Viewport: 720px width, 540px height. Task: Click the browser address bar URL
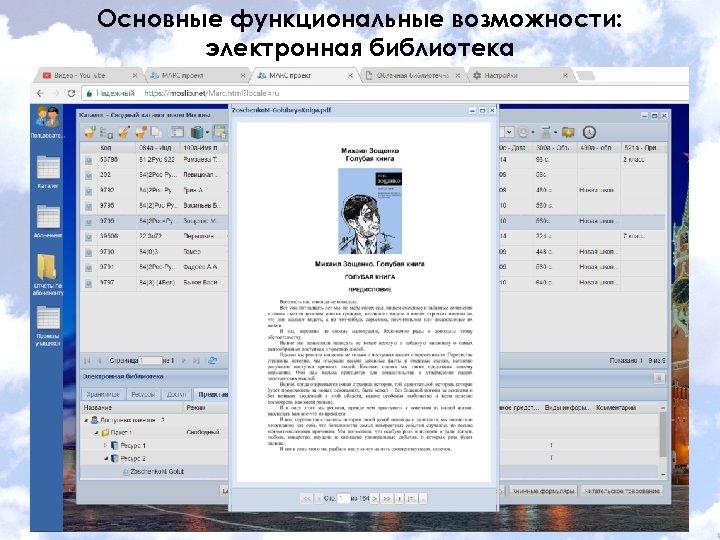[x=211, y=93]
